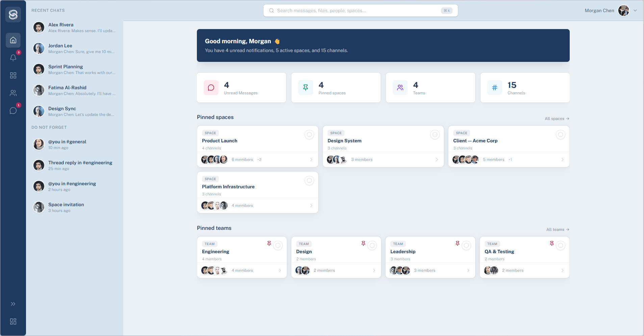Screen dimensions: 644x336
Task: Select the Platform Infrastructure circle
Action: point(309,181)
